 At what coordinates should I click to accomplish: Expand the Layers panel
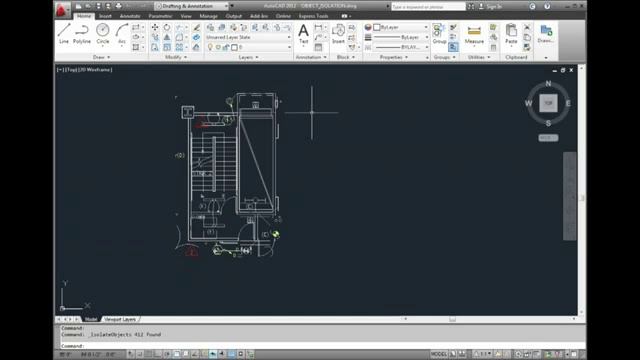tap(248, 57)
